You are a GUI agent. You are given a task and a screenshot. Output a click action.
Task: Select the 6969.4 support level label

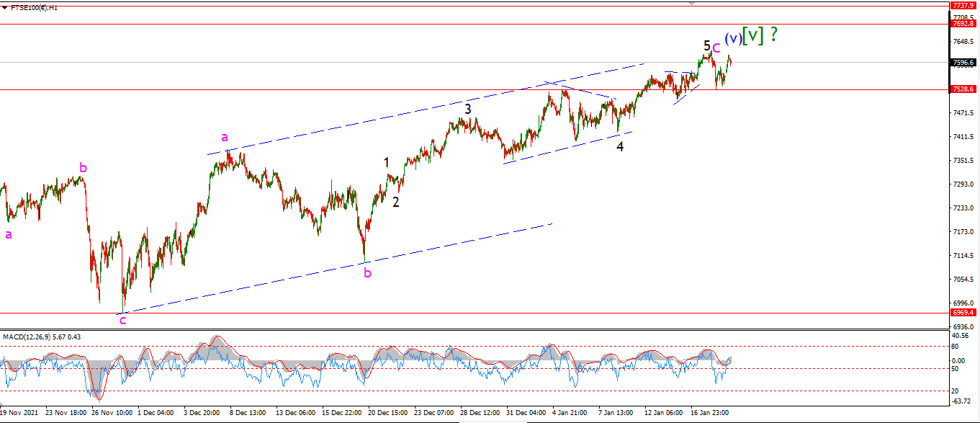pyautogui.click(x=964, y=313)
